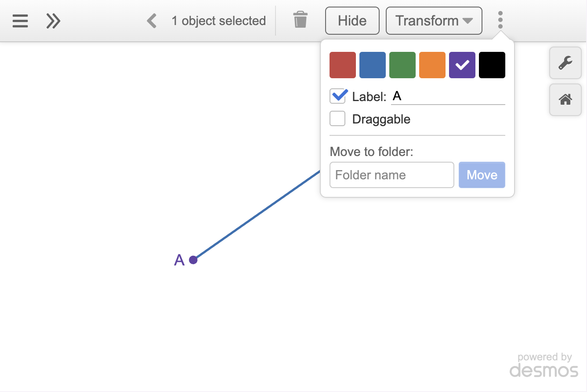Click the Move button

[x=482, y=175]
